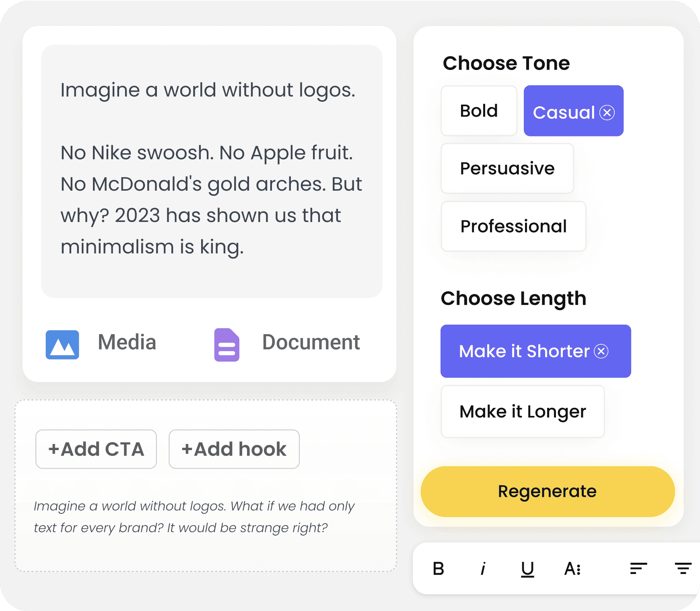
Task: Open the font size A icon
Action: [572, 569]
